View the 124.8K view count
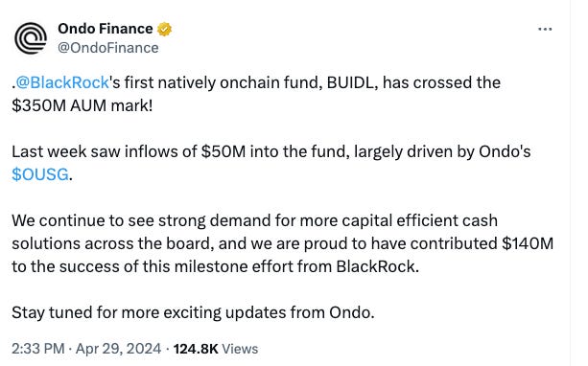588x366 pixels. pos(196,349)
